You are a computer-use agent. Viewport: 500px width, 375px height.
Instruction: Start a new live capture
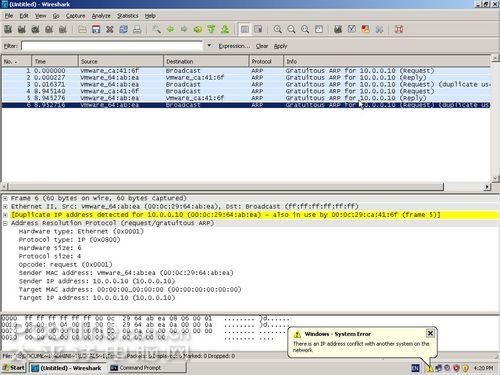(x=35, y=29)
